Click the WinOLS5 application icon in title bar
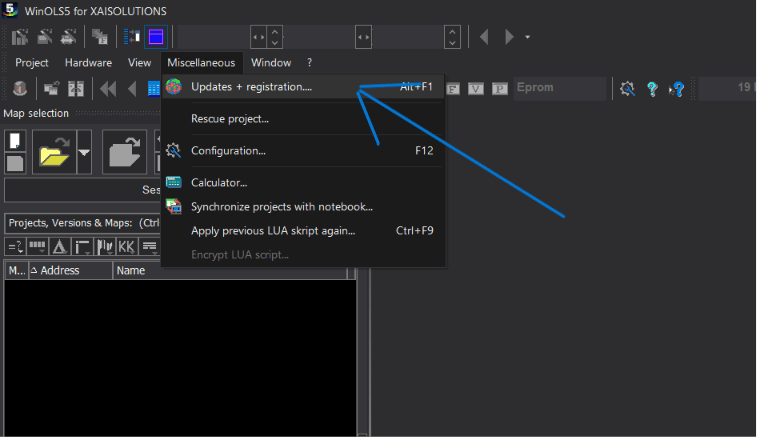Screen dimensions: 757x437 click(x=10, y=10)
